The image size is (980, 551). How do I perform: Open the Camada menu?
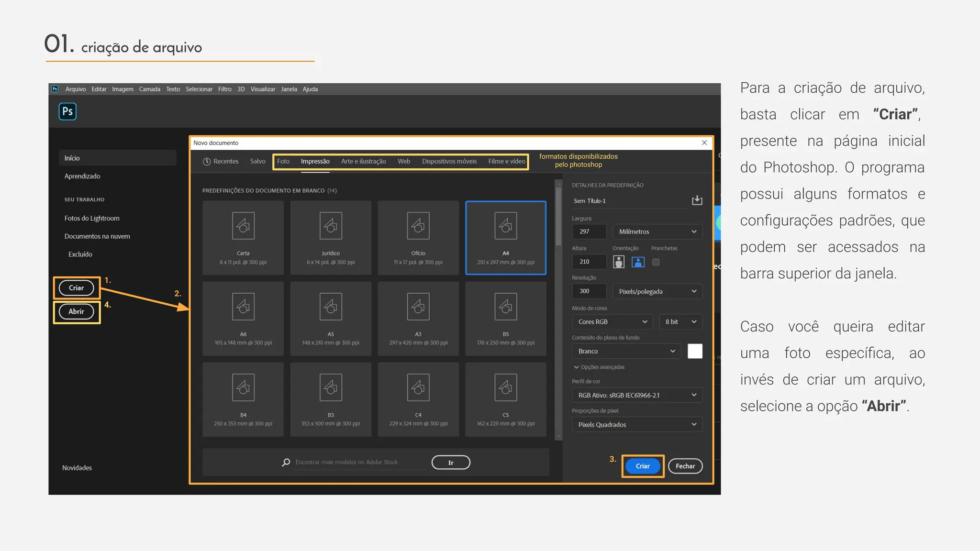click(149, 89)
